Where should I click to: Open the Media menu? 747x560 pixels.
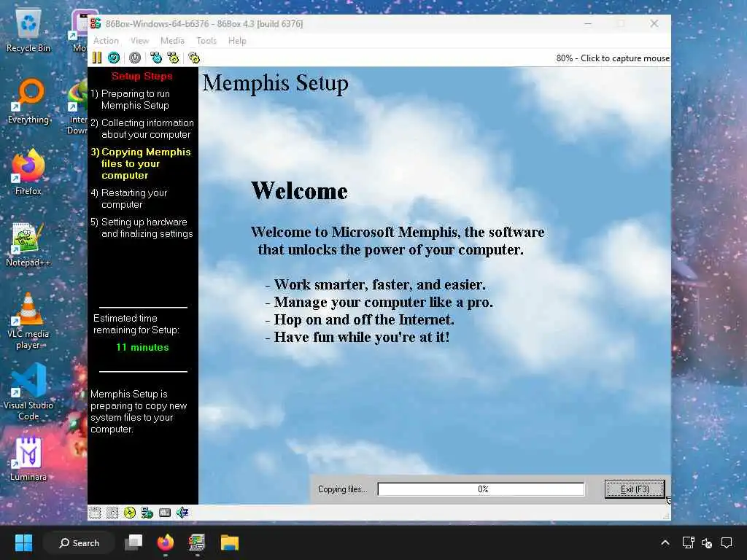coord(172,41)
